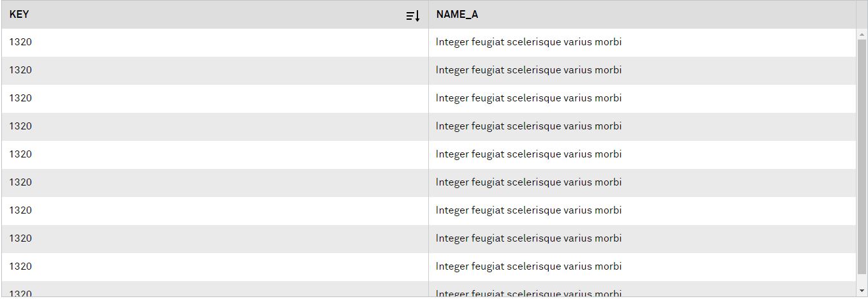This screenshot has height=299, width=868.
Task: Click the vertical scrollbar thumb
Action: pos(862,159)
